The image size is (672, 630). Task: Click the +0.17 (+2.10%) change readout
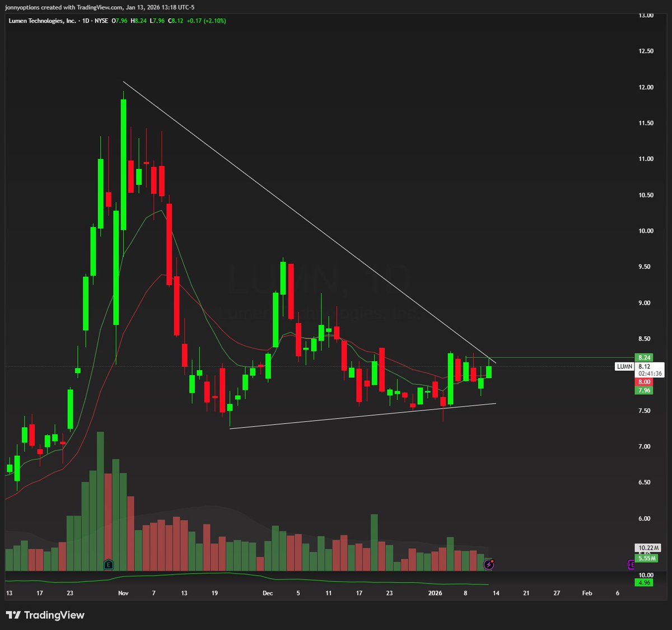click(206, 21)
